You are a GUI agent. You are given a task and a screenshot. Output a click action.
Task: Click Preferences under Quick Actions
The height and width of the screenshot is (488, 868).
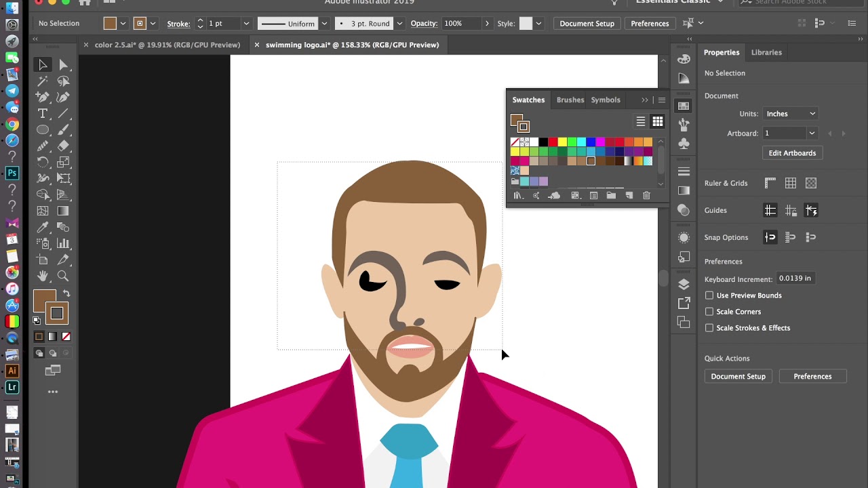pos(812,376)
